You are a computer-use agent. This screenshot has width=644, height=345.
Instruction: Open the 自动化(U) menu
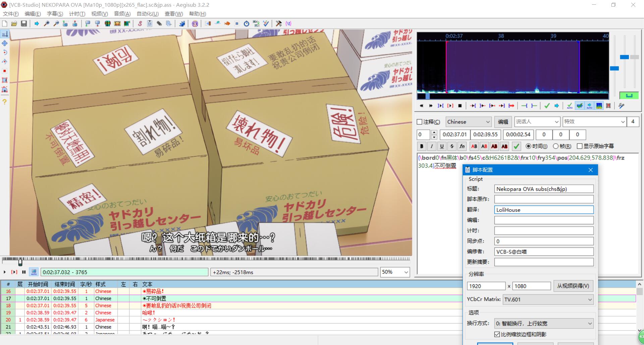pos(148,14)
